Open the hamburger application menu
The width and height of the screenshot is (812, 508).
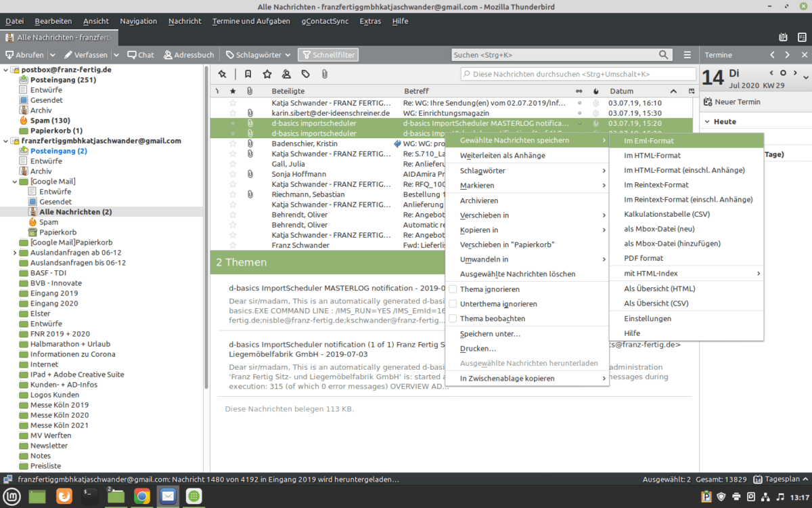click(x=687, y=55)
